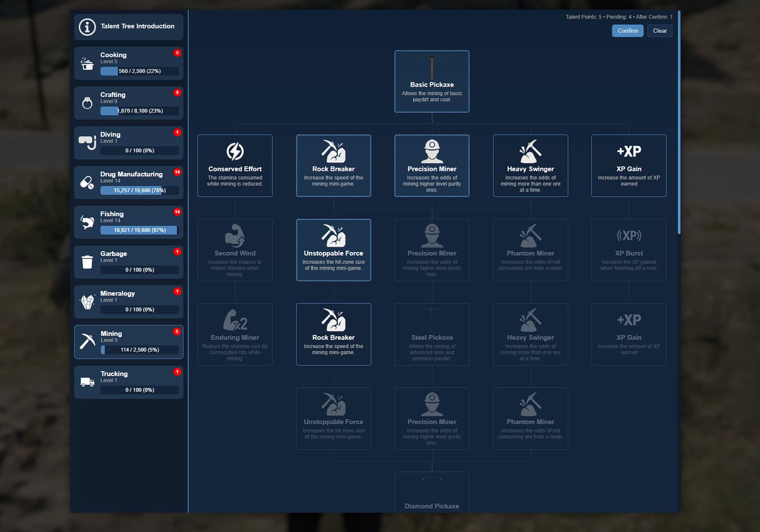Image resolution: width=760 pixels, height=532 pixels.
Task: Click the Drug Manufacturing XP progress bar
Action: 140,190
